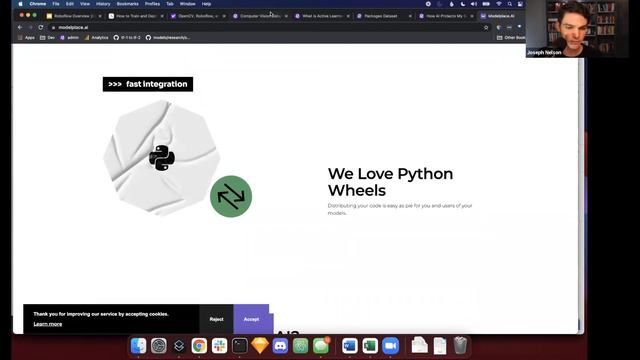Open the File menu
The image size is (640, 360).
[56, 4]
